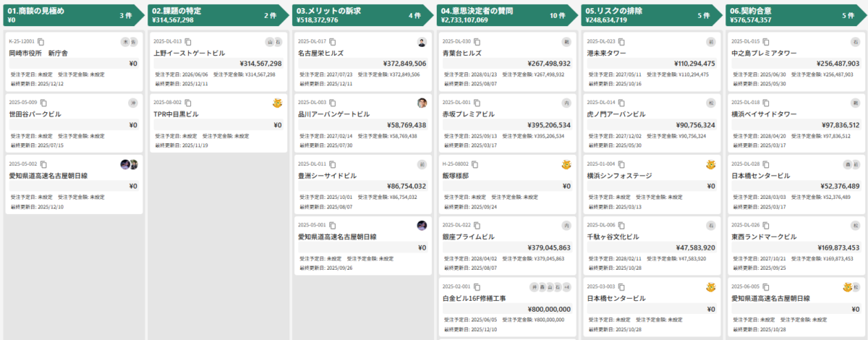868x340 pixels.
Task: Click copy icon next to H-25-08002
Action: 475,164
